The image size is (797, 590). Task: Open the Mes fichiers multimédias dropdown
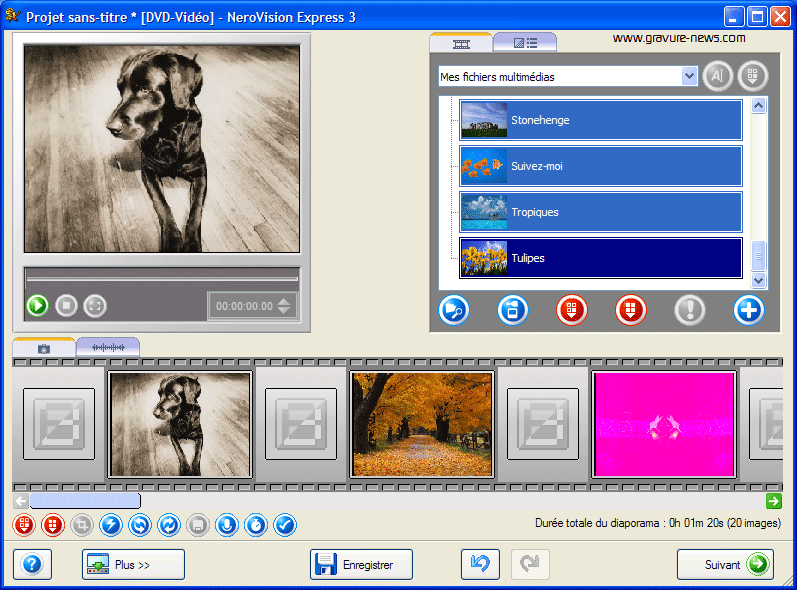pyautogui.click(x=689, y=77)
